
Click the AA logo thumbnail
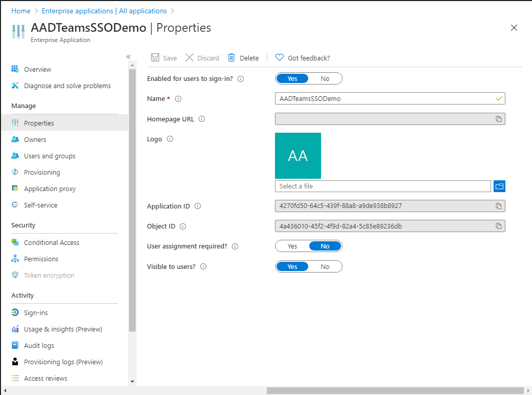coord(298,156)
